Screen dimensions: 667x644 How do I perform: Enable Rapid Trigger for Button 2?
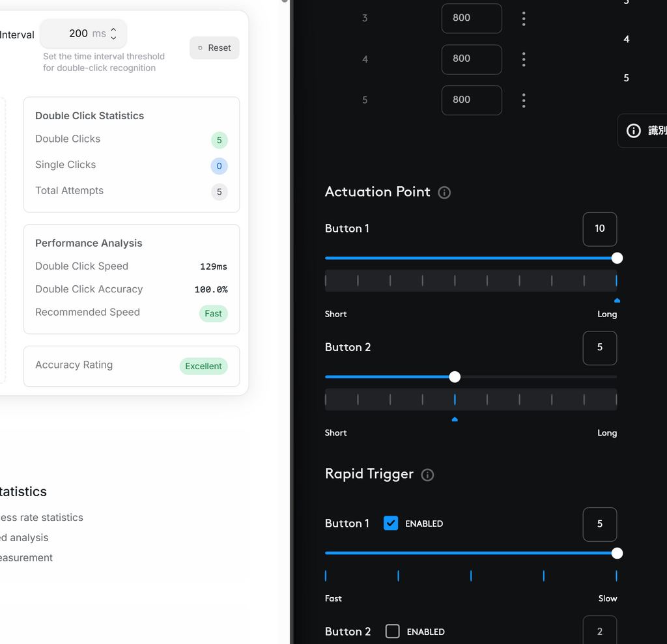pyautogui.click(x=392, y=631)
